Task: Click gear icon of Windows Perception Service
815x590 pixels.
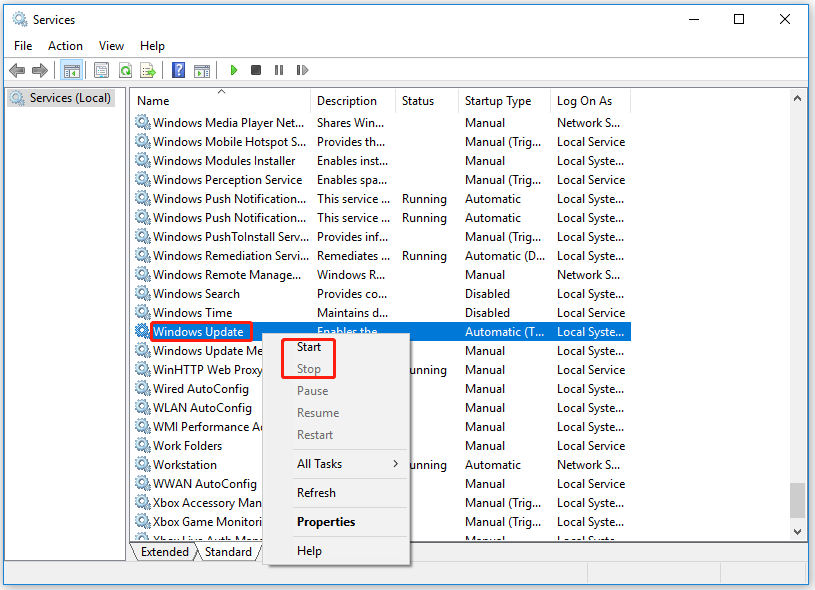Action: click(143, 179)
